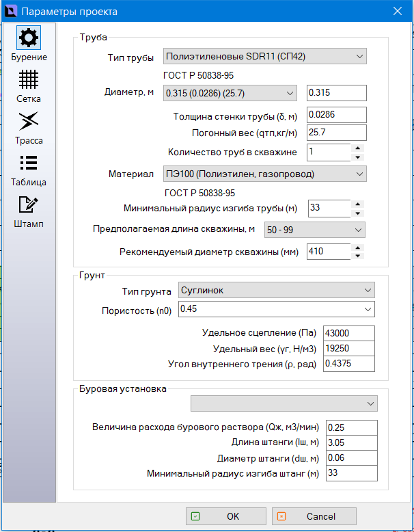This screenshot has width=414, height=532.
Task: Select the Таблица list section
Action: coord(29,171)
